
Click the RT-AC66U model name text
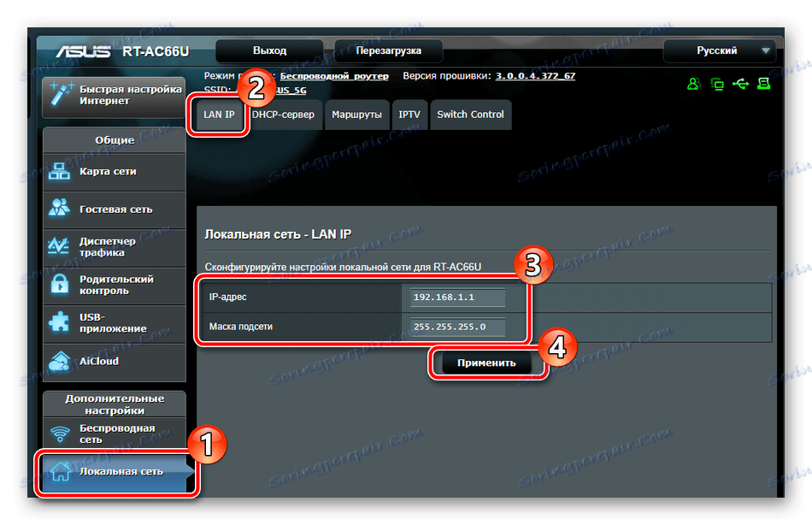(x=156, y=52)
